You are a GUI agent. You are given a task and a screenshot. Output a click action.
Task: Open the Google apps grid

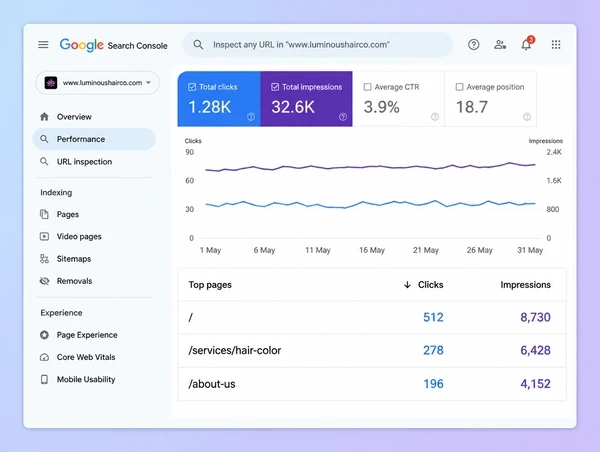coord(556,45)
